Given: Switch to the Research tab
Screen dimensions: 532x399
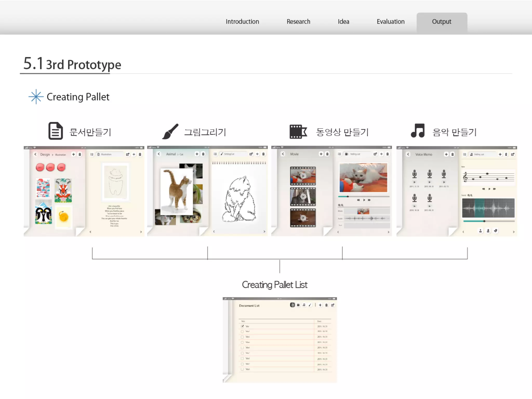Looking at the screenshot, I should [298, 22].
